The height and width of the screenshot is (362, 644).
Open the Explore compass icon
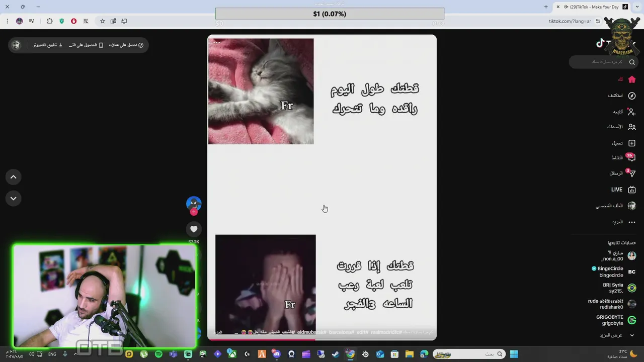pyautogui.click(x=632, y=96)
